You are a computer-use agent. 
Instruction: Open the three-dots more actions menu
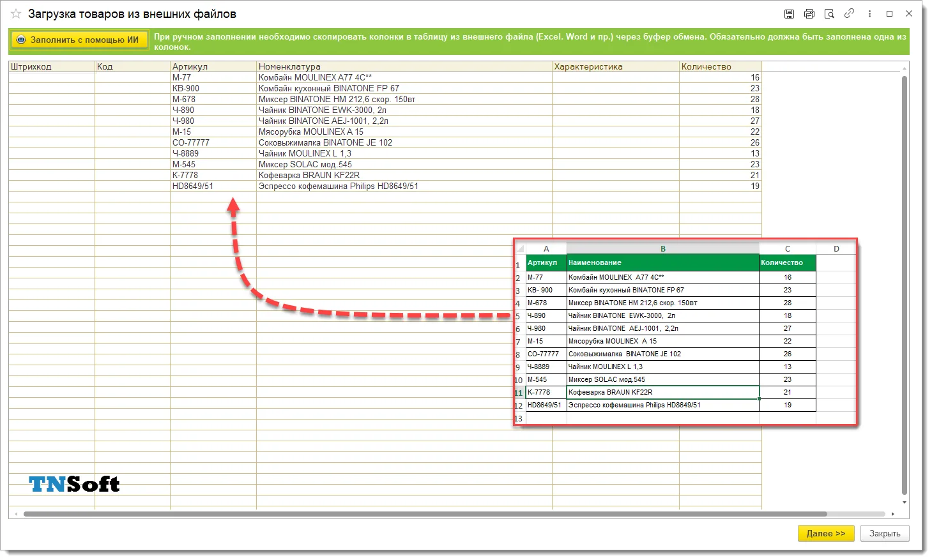[x=869, y=13]
